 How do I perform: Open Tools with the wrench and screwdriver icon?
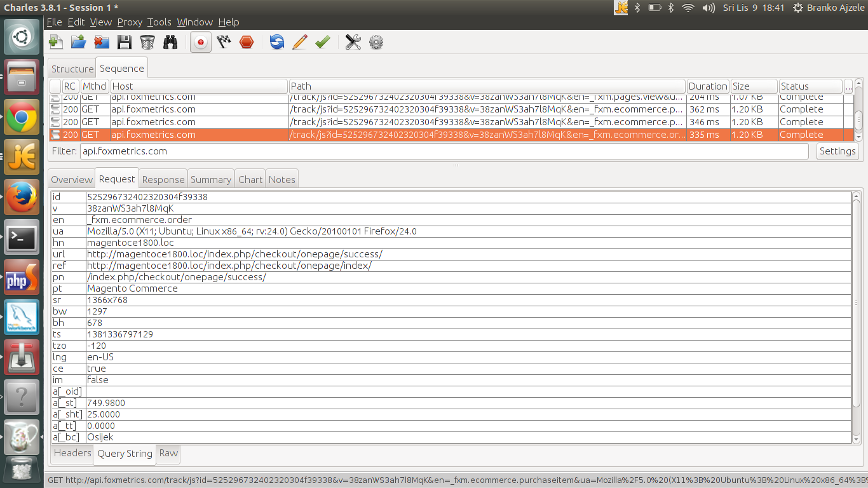click(353, 43)
